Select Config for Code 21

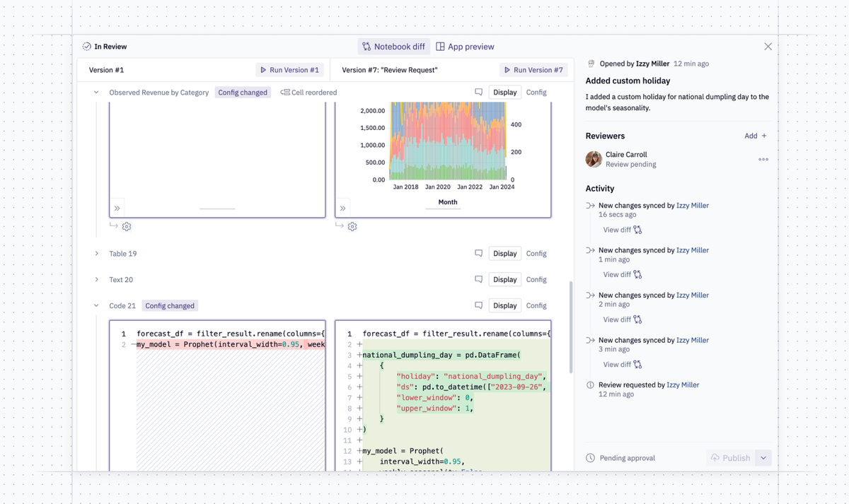[536, 306]
